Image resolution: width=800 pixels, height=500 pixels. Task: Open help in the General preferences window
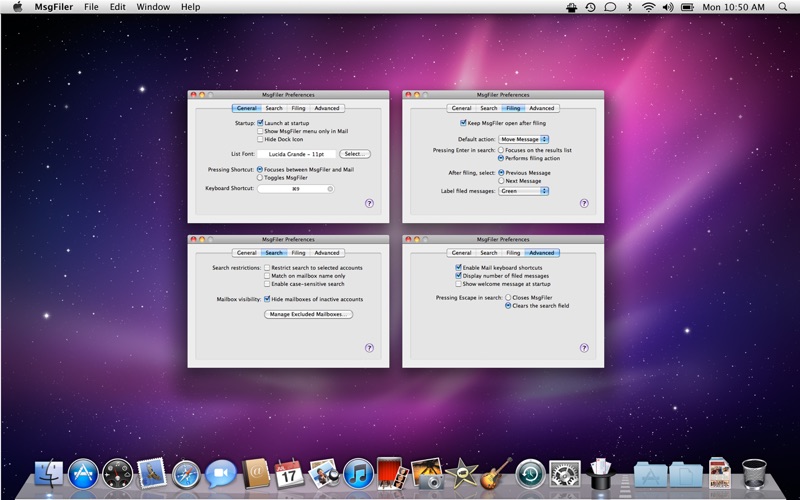point(369,203)
